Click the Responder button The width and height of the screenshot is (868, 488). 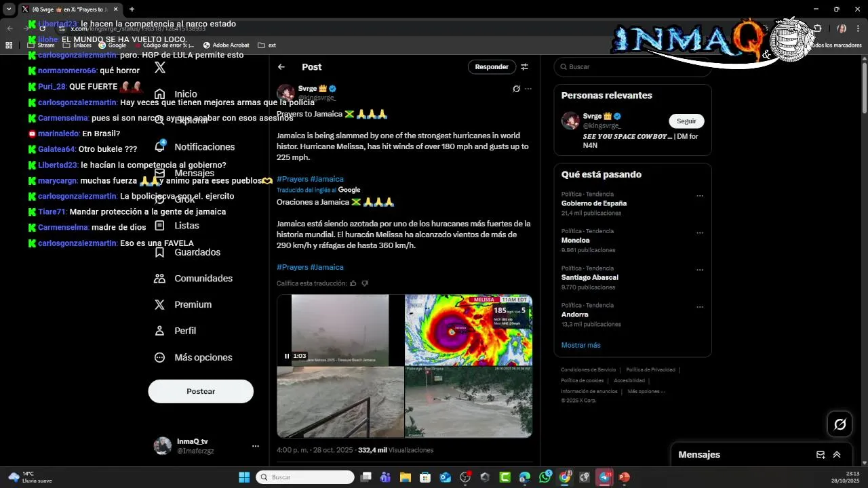(x=492, y=67)
